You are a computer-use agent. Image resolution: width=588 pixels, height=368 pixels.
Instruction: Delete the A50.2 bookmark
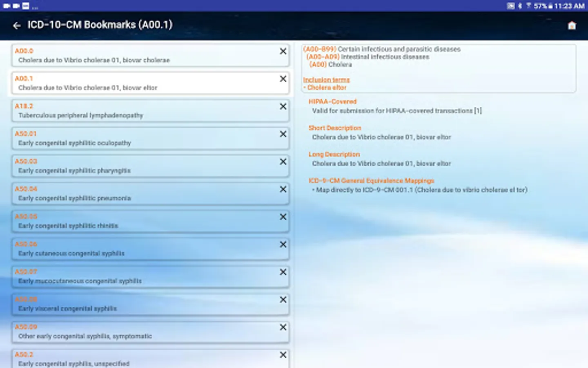coord(283,355)
